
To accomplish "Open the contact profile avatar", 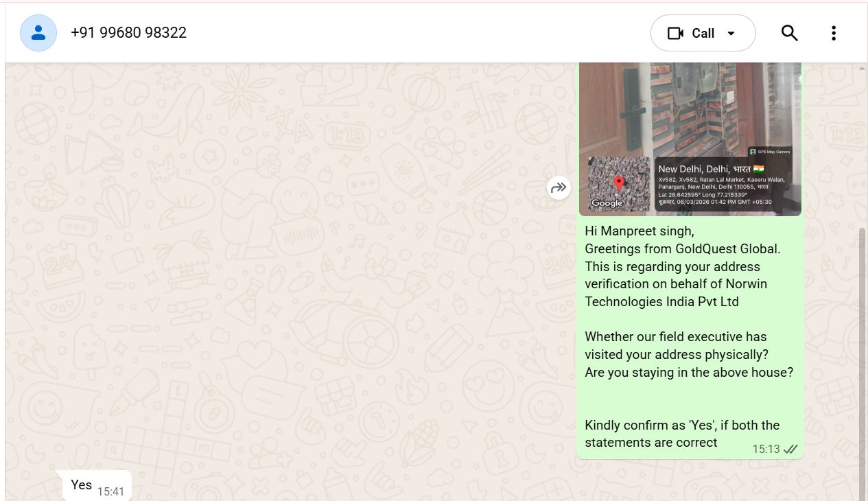I will pyautogui.click(x=38, y=33).
